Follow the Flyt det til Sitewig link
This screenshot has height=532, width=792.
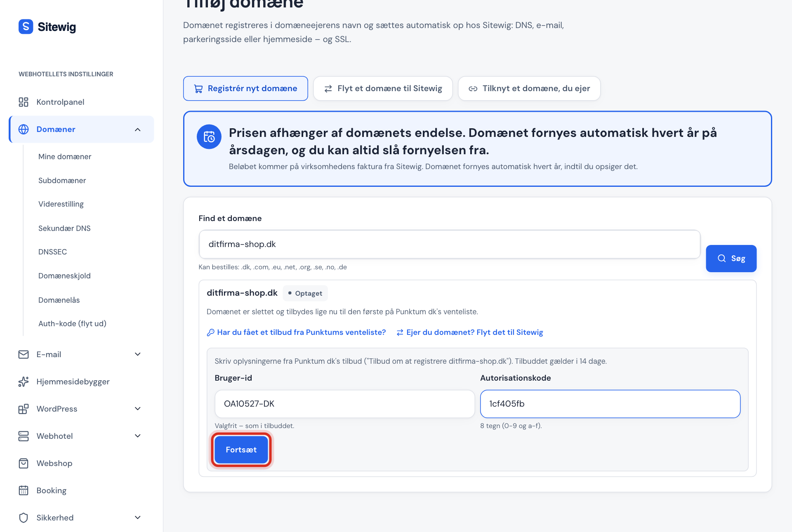(470, 332)
